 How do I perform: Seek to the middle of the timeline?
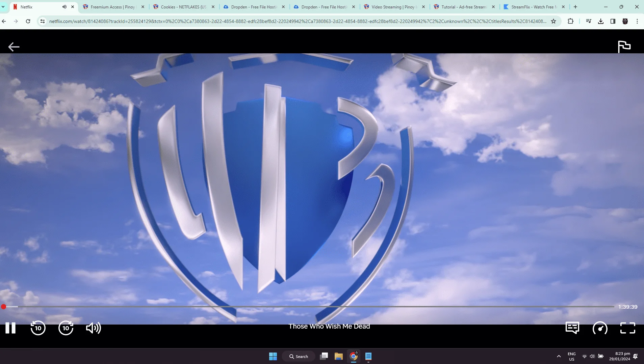coord(307,307)
